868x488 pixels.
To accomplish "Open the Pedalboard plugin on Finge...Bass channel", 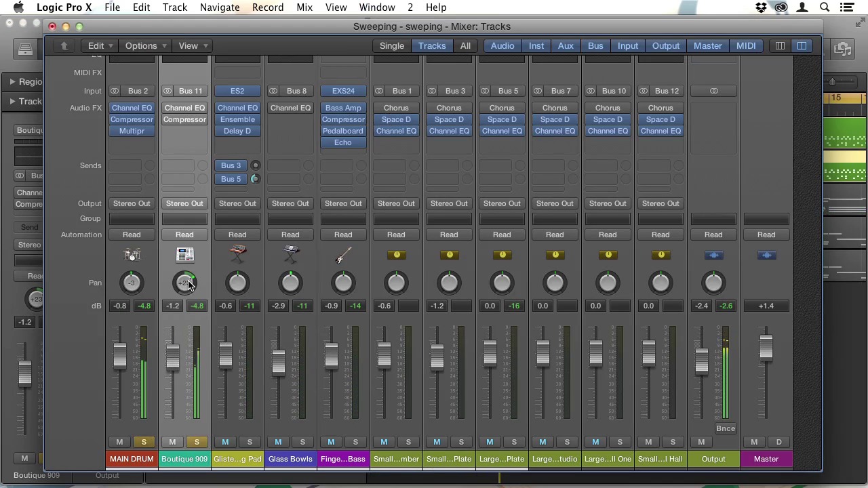I will point(343,131).
